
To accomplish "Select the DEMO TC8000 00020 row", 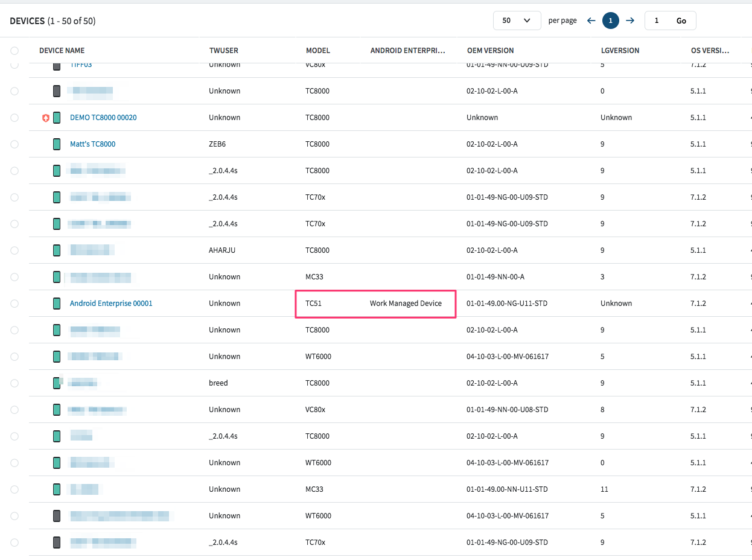I will tap(14, 118).
